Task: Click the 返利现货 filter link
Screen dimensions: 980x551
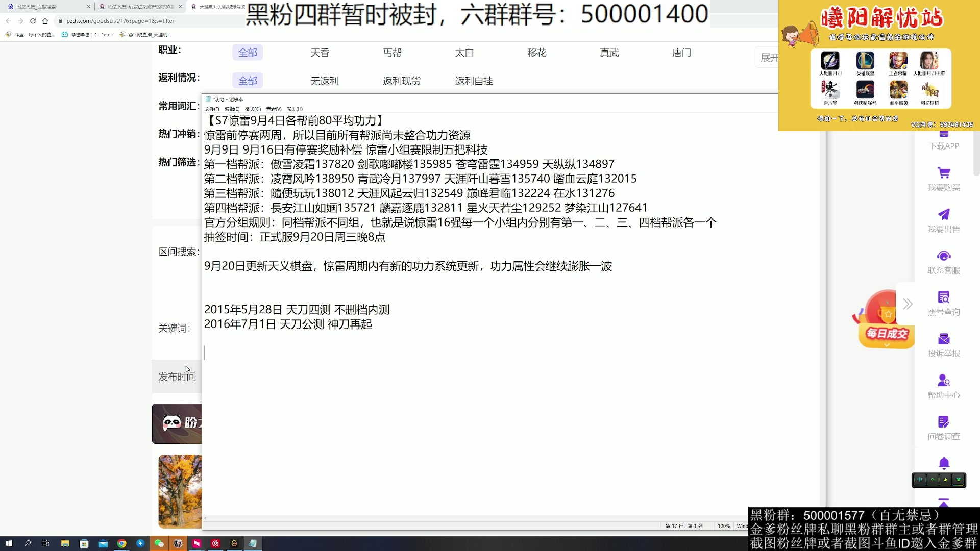Action: (x=401, y=81)
